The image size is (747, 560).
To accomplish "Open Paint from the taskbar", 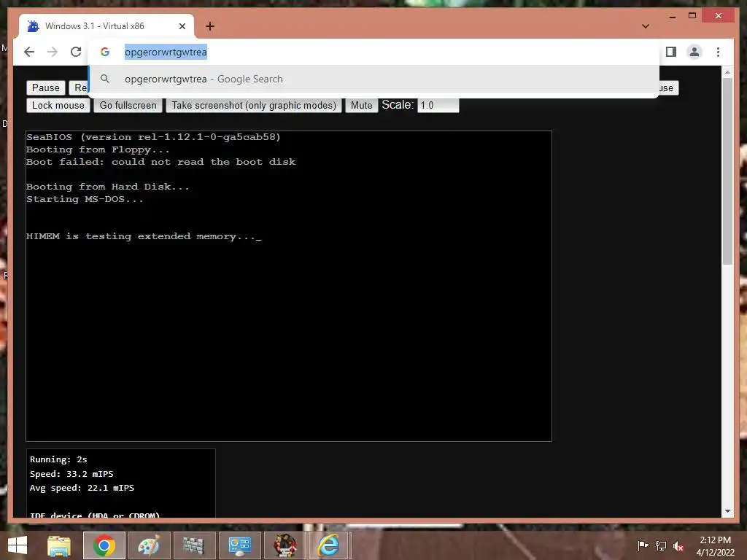I will coord(149,545).
